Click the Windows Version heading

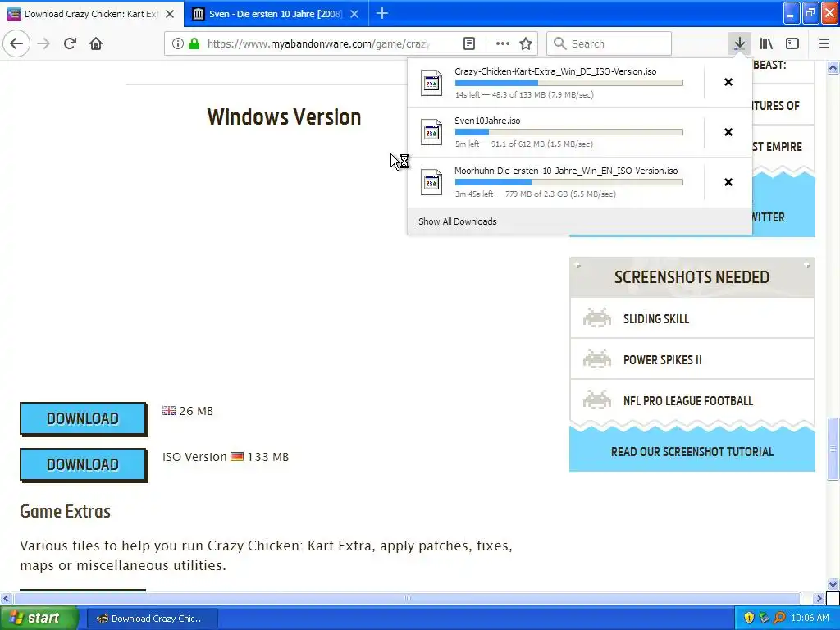click(284, 116)
